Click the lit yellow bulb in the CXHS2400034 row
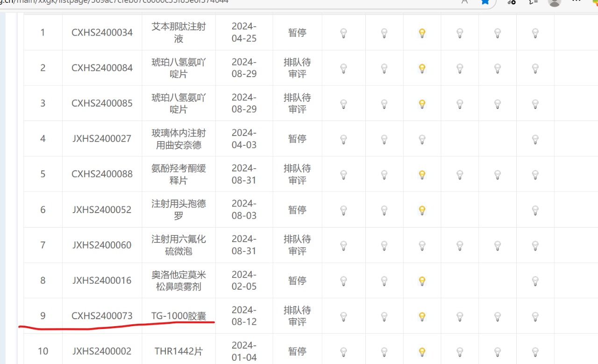Screen dimensions: 598x364 click(x=422, y=33)
